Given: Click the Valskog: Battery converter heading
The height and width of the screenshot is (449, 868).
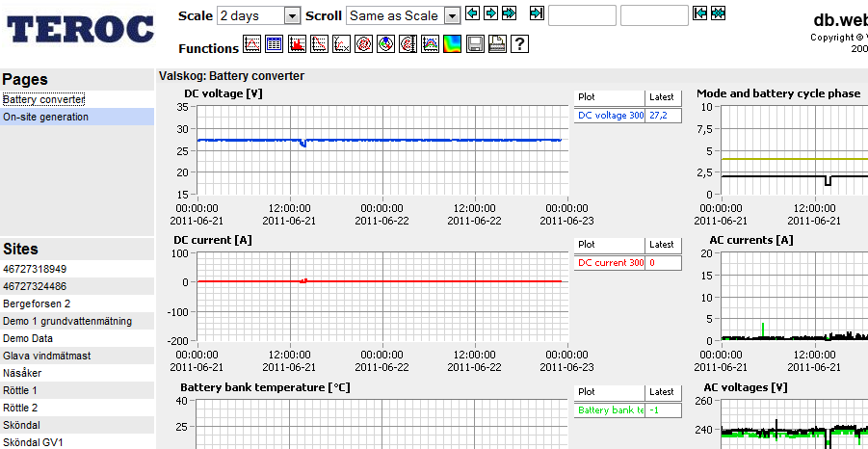Looking at the screenshot, I should click(x=231, y=76).
